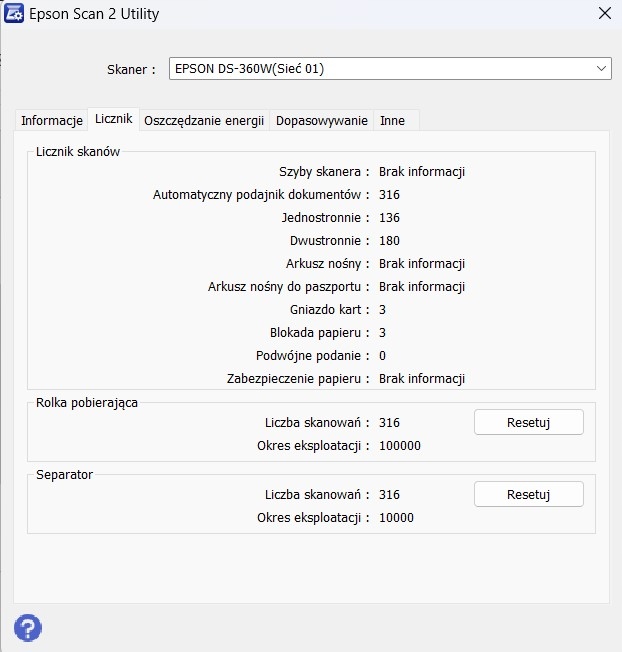622x652 pixels.
Task: Click the Szyby skanera Brak informacji value
Action: tap(422, 172)
